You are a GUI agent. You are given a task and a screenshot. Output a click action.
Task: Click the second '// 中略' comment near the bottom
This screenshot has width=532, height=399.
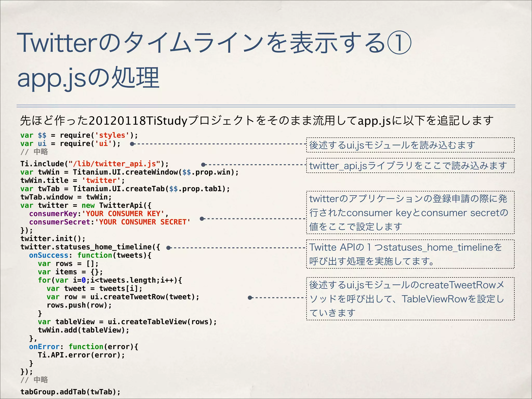[x=34, y=380]
